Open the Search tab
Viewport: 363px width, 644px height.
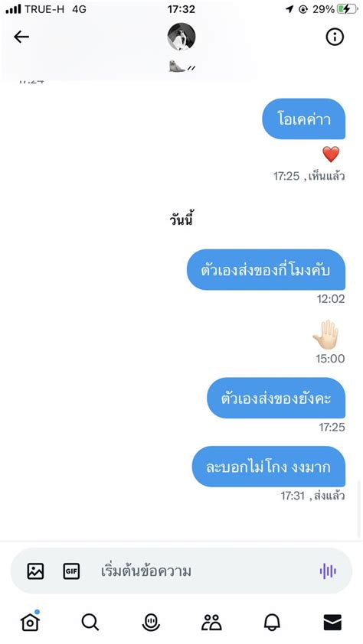90,623
